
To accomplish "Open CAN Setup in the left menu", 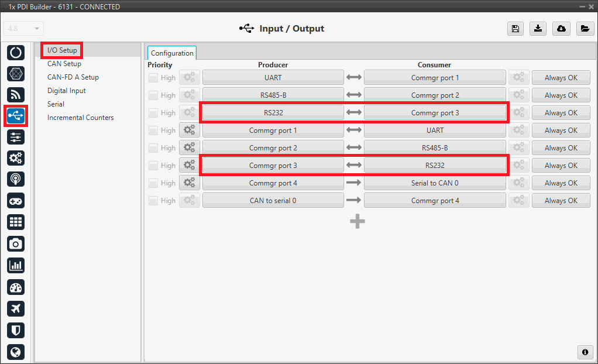I will point(64,64).
